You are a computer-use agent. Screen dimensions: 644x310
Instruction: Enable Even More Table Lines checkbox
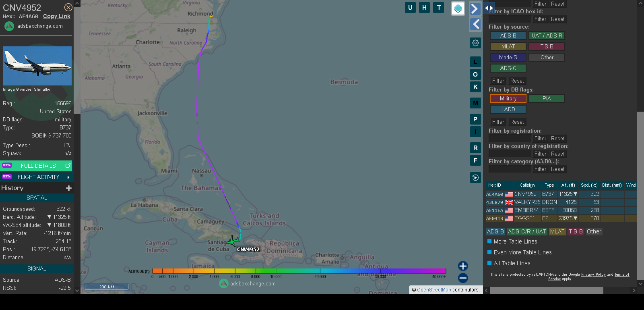pos(489,252)
